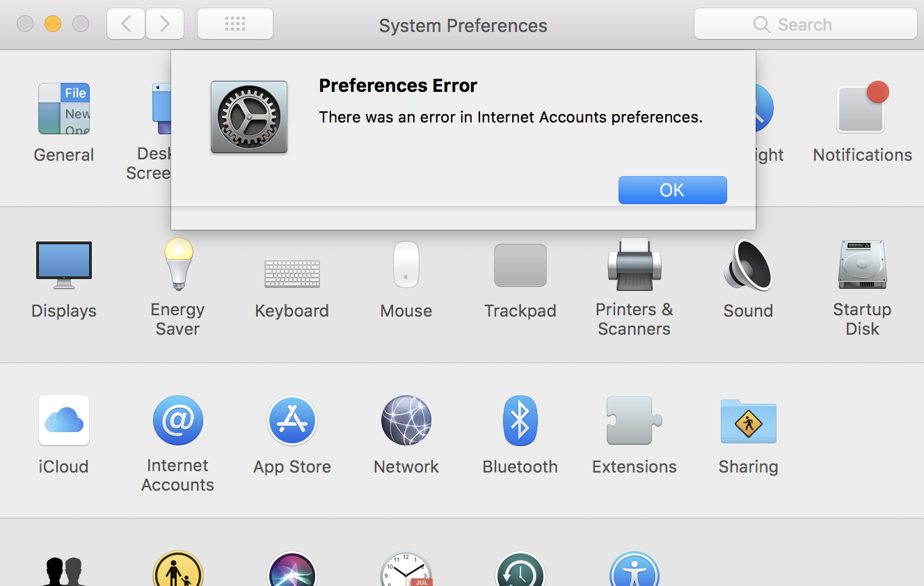This screenshot has width=924, height=586.
Task: Open Network preferences
Action: click(406, 420)
